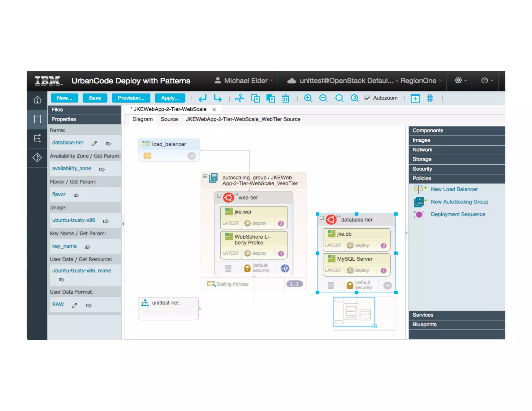
Task: Open the settings gear dropdown
Action: tap(461, 80)
